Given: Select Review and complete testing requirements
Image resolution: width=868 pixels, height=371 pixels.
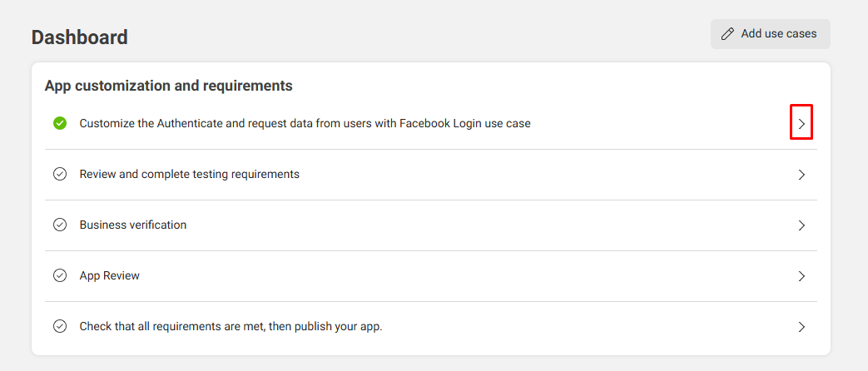Looking at the screenshot, I should [189, 174].
